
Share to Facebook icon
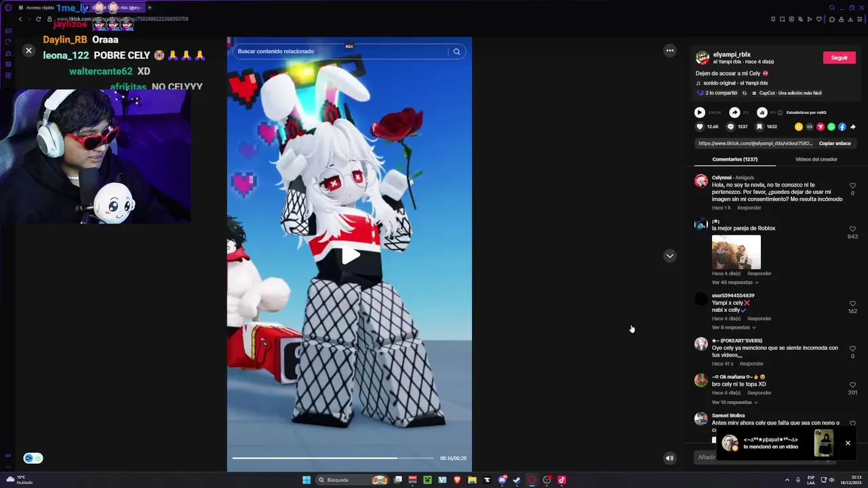point(842,127)
